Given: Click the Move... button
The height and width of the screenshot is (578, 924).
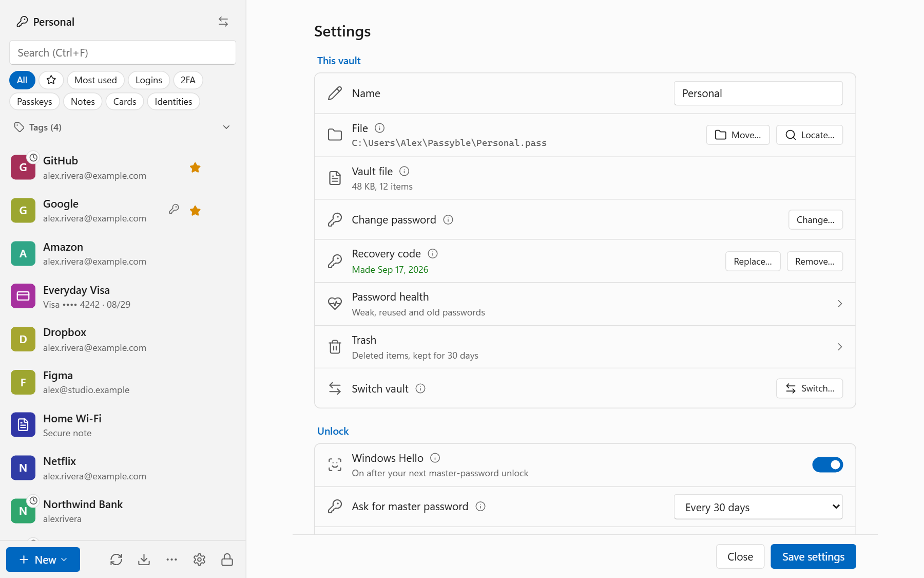Looking at the screenshot, I should (738, 135).
